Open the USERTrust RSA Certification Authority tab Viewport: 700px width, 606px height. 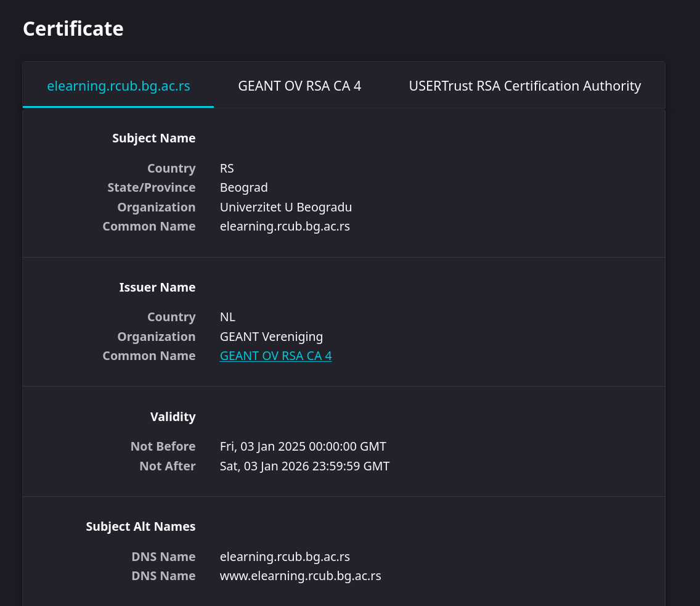[524, 86]
